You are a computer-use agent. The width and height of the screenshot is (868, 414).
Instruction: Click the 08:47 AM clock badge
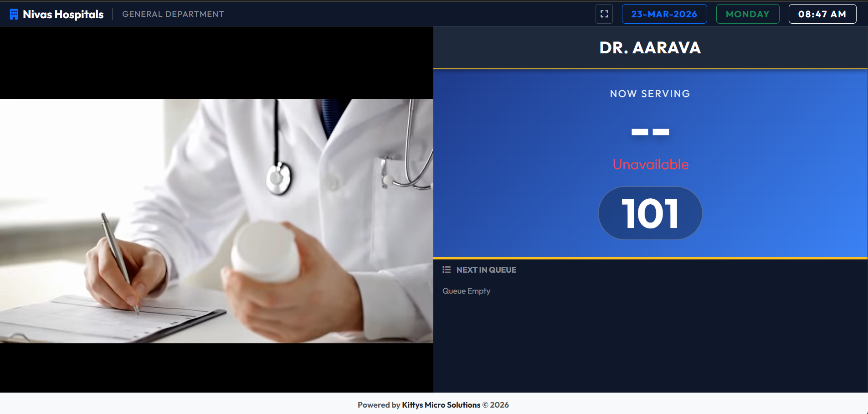[x=822, y=14]
